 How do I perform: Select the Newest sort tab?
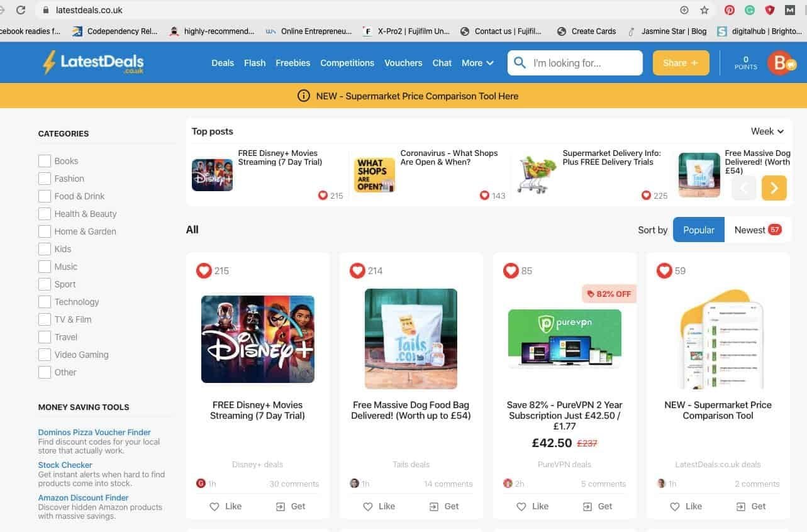757,230
